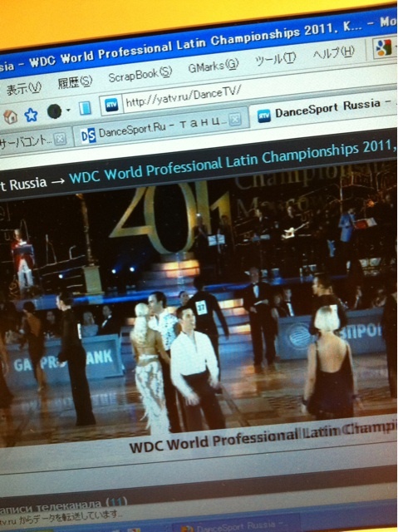
Task: Open the dropdown arrow beside the round icon
Action: click(68, 110)
